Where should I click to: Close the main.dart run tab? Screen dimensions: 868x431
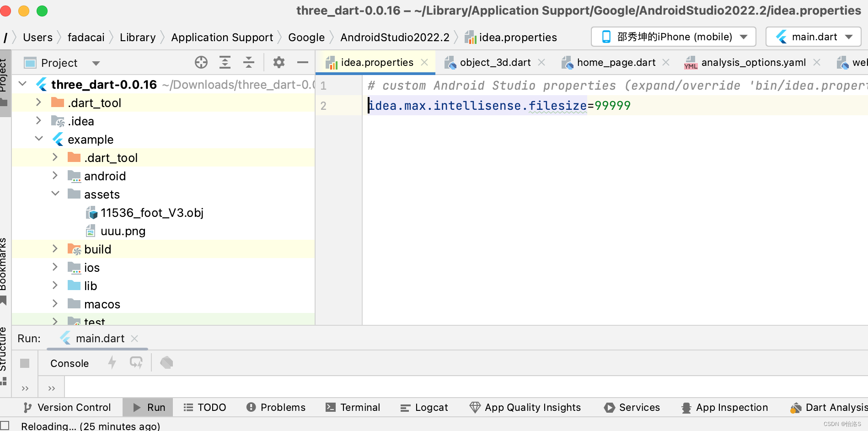134,339
